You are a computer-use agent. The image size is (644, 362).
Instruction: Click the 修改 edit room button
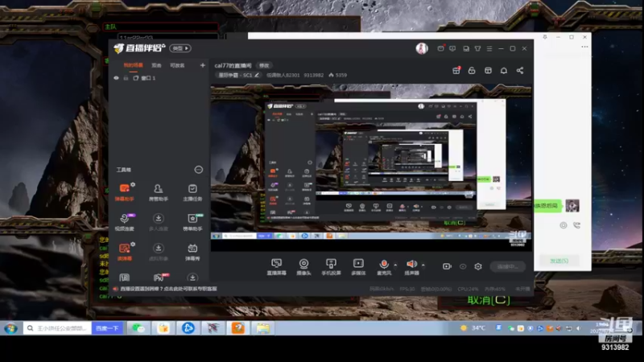pyautogui.click(x=264, y=65)
